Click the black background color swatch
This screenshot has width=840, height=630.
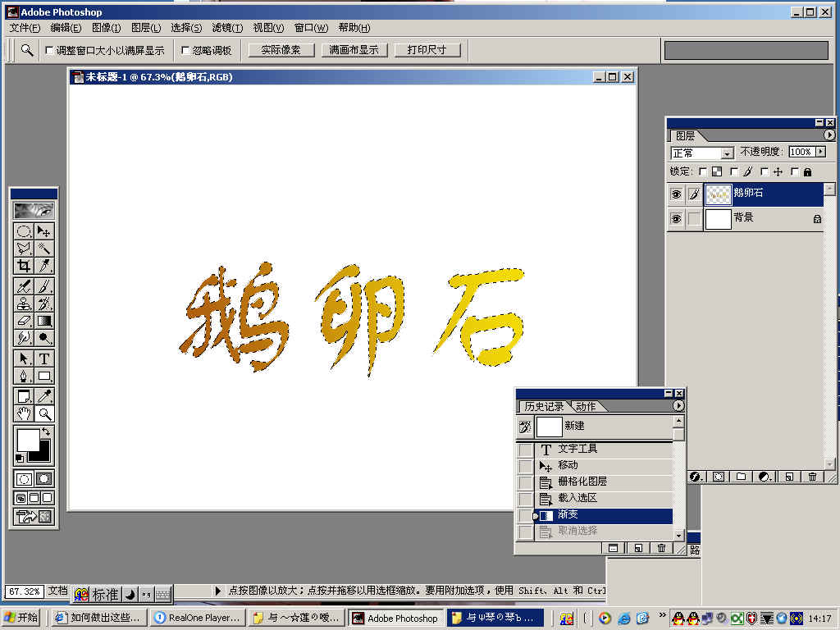coord(40,450)
